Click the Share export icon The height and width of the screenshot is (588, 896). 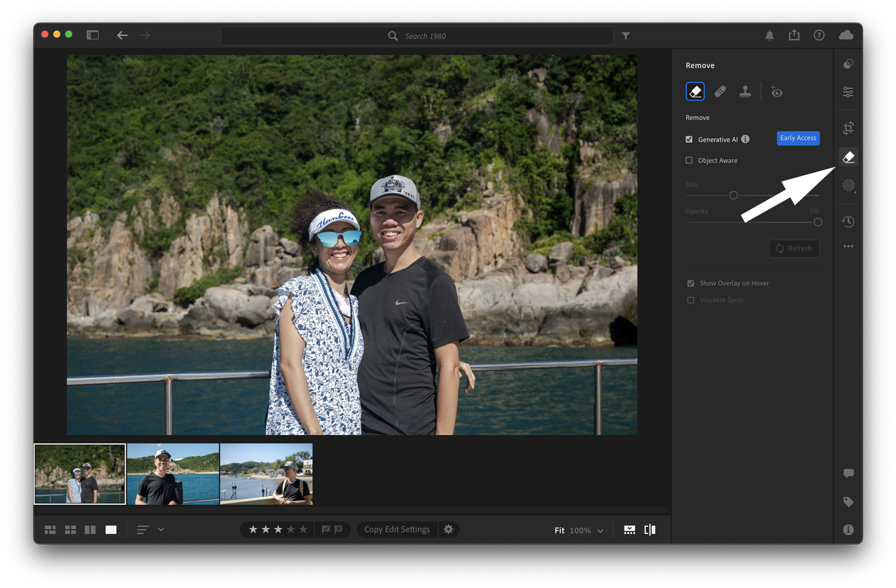[794, 35]
